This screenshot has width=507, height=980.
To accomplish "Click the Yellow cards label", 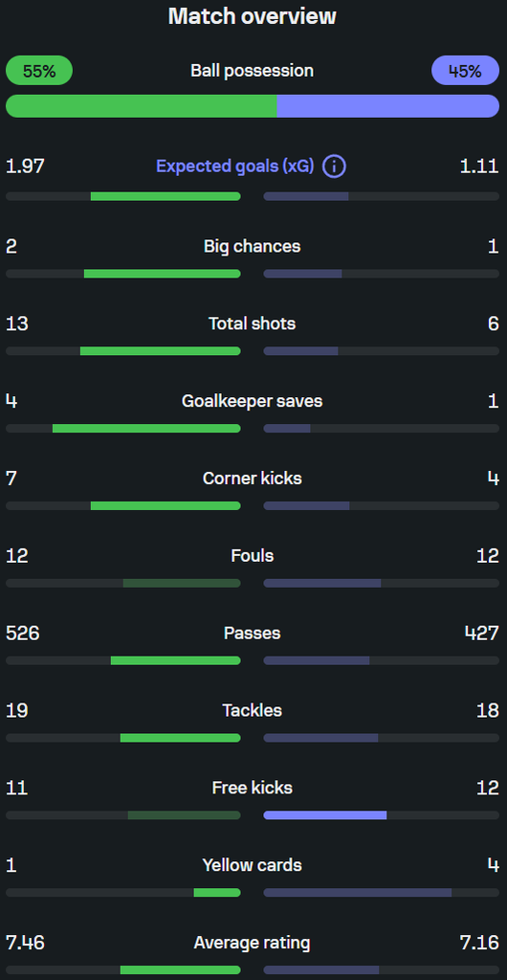I will [x=253, y=865].
